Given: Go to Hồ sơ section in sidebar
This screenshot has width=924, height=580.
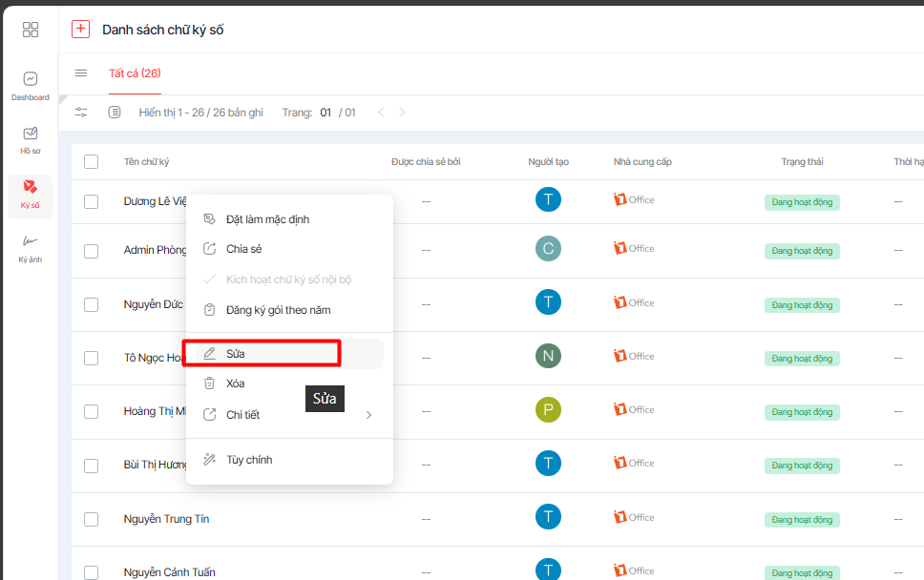Looking at the screenshot, I should (31, 139).
